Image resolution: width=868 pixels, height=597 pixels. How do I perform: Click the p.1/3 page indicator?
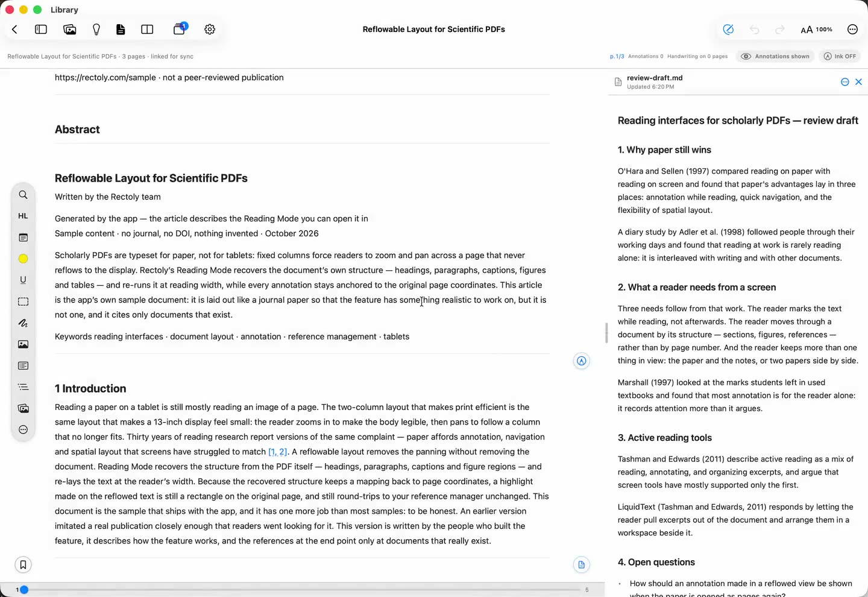[617, 56]
